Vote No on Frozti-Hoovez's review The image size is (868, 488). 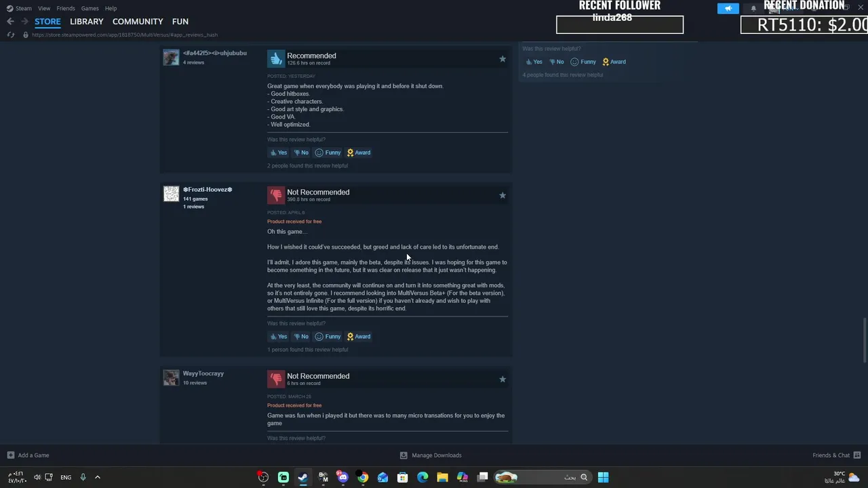point(301,336)
